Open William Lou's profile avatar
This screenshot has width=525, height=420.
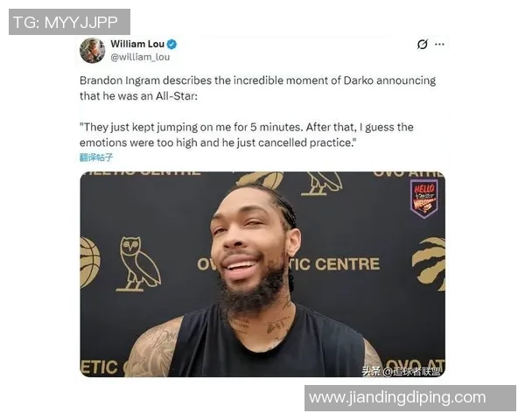93,51
